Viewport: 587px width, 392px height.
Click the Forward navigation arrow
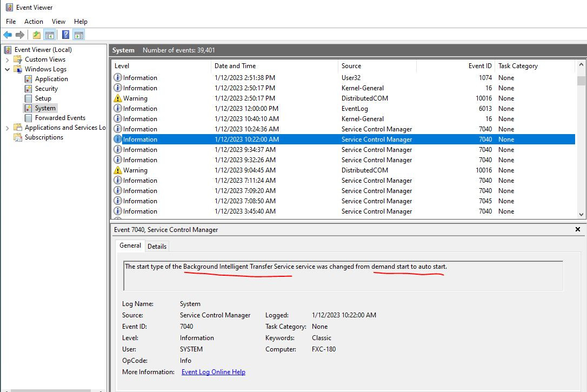20,35
